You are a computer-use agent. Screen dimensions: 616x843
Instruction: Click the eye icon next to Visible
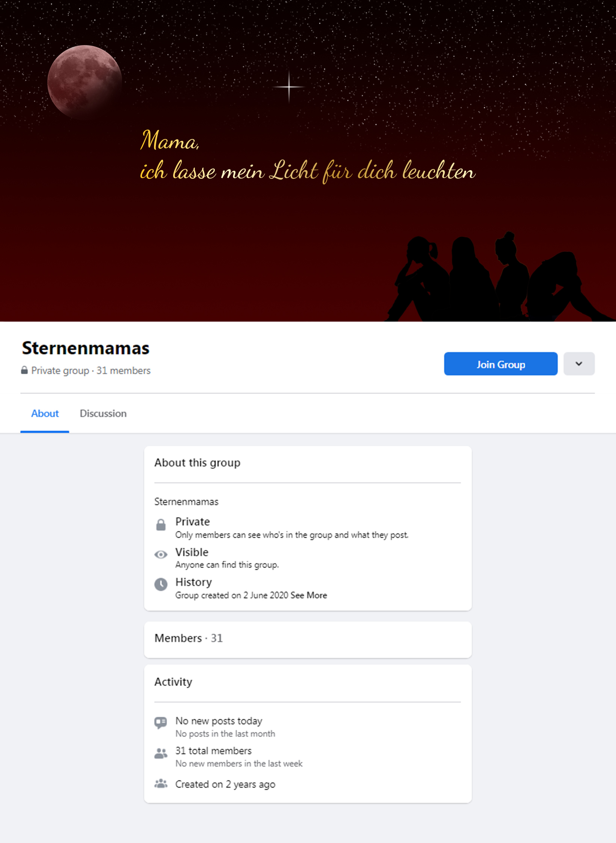coord(161,554)
